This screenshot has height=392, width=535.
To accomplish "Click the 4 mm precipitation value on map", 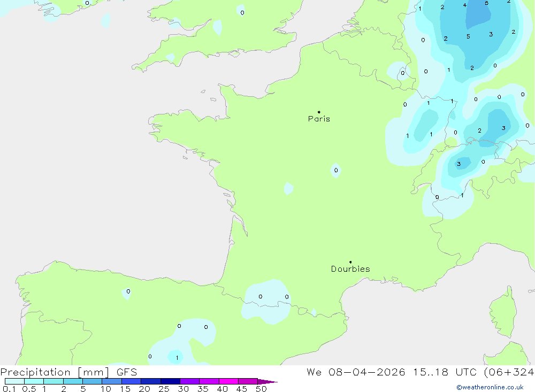I will (465, 5).
